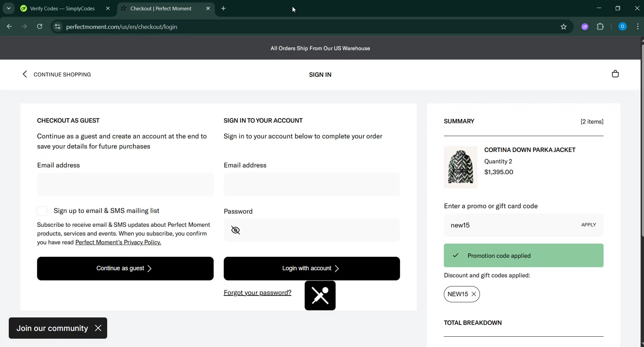Open the browser extensions puzzle icon
Image resolution: width=644 pixels, height=347 pixels.
click(600, 27)
